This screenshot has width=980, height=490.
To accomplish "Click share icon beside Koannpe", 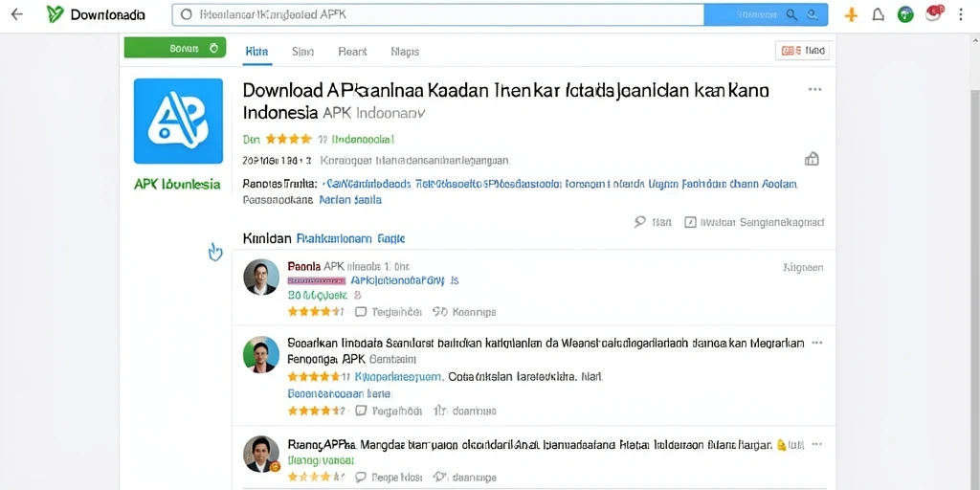I will pos(440,311).
